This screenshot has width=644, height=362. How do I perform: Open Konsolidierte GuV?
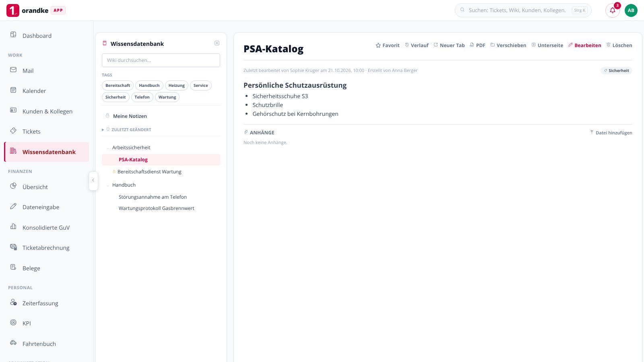click(46, 228)
